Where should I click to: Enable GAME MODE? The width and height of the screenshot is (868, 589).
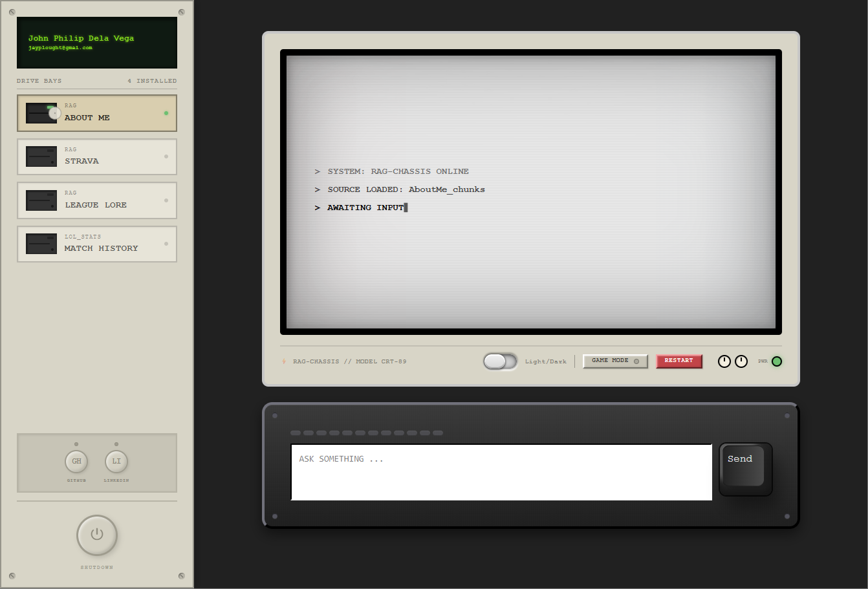click(x=615, y=361)
